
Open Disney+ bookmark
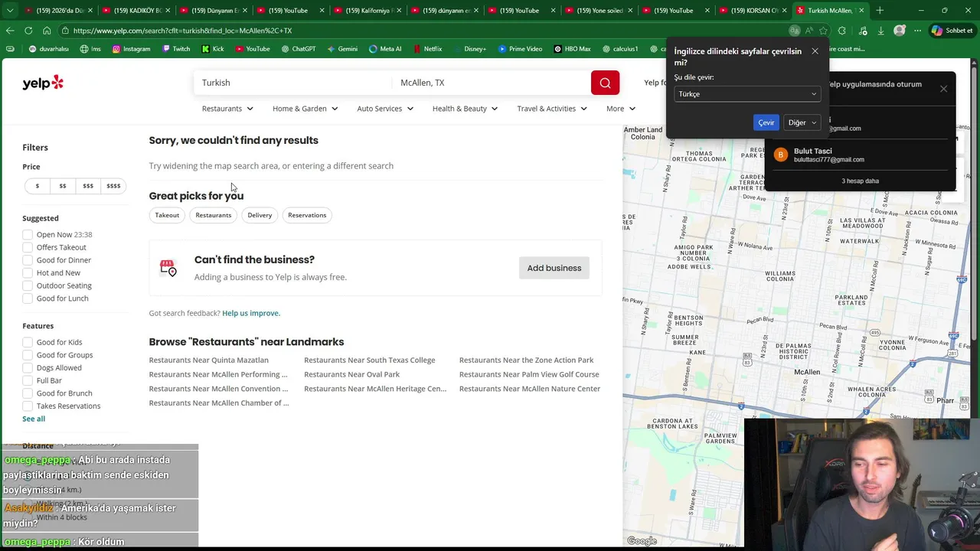pos(469,49)
